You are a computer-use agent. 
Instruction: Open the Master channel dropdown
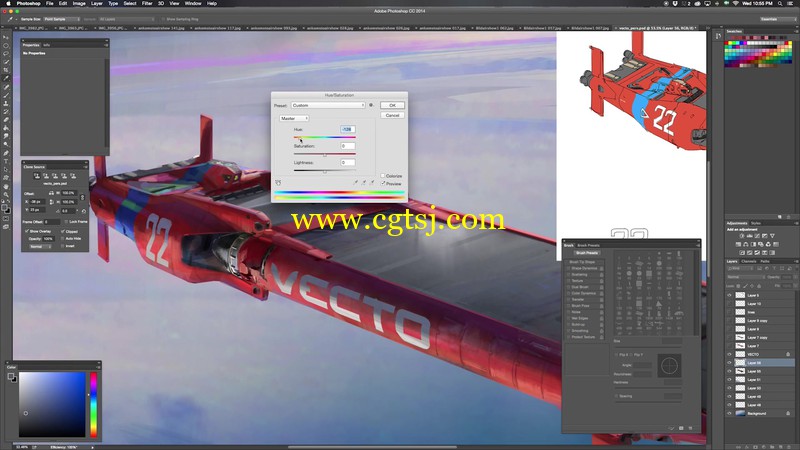294,118
